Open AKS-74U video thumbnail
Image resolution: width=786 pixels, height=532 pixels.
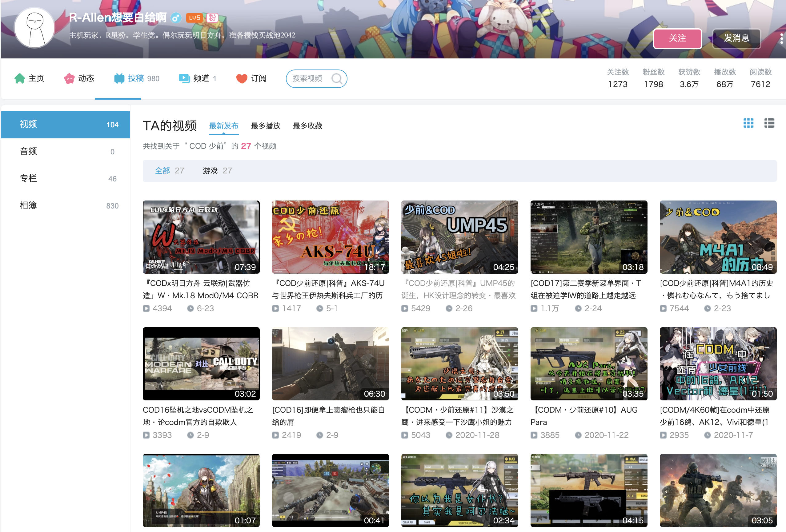331,237
